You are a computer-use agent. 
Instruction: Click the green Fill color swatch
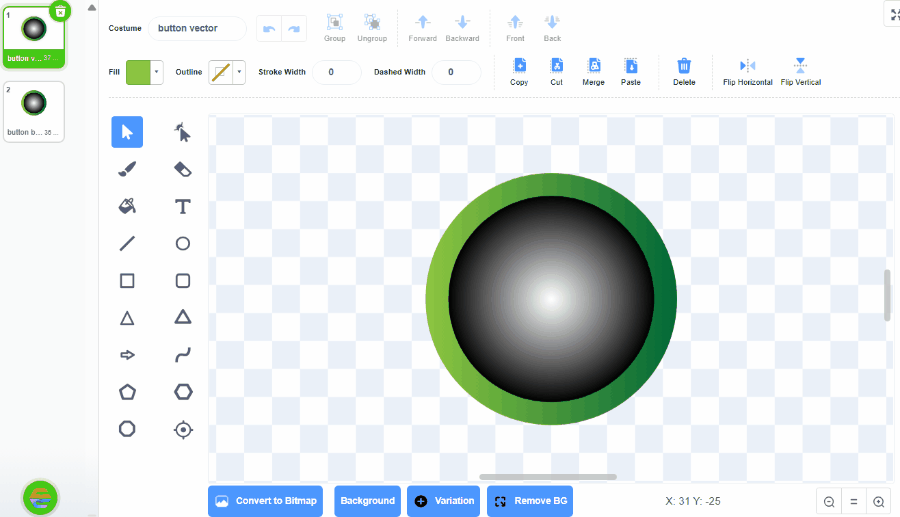click(x=137, y=72)
